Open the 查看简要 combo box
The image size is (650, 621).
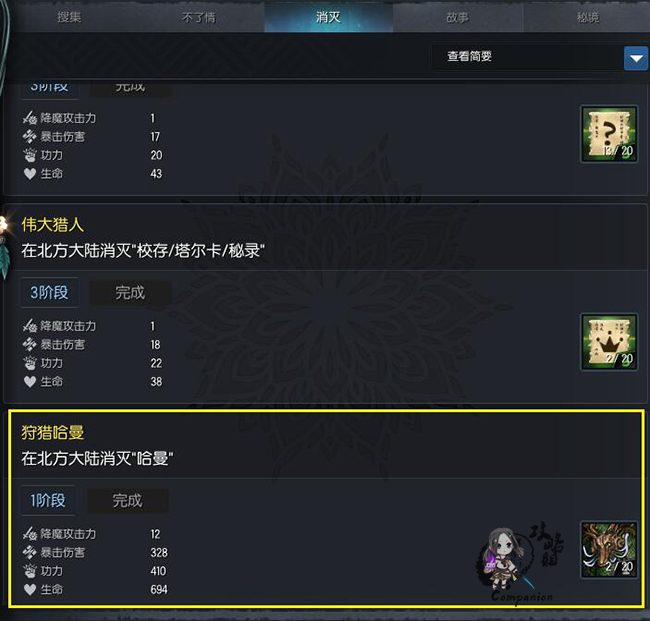[539, 57]
